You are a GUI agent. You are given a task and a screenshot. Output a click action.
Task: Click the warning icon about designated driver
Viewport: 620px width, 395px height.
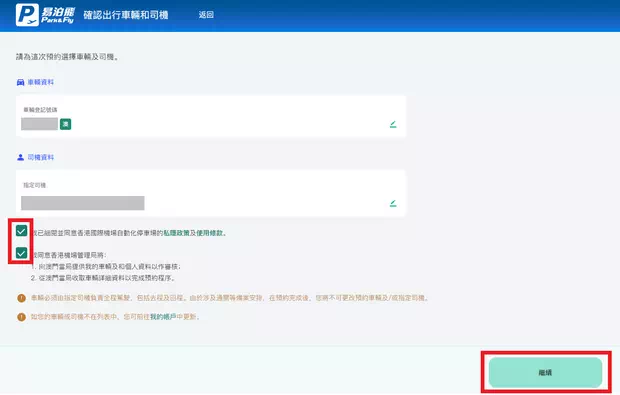21,298
